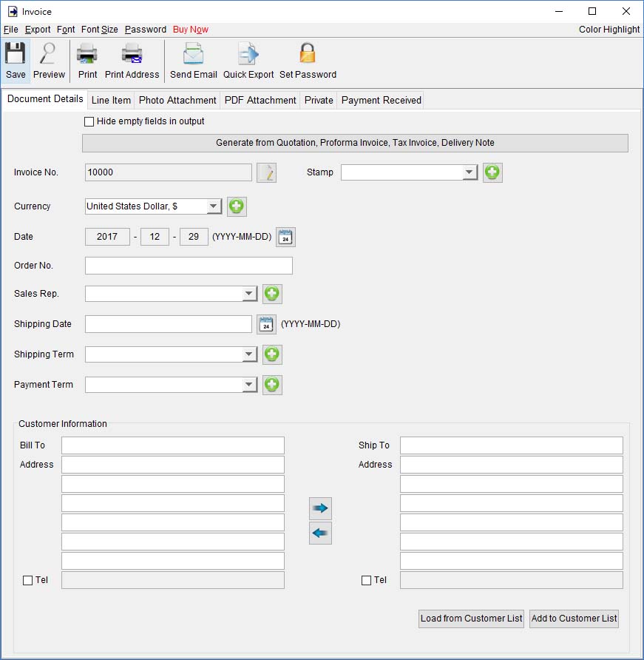This screenshot has width=644, height=660.
Task: Click the red Buy Now menu item
Action: tap(191, 30)
